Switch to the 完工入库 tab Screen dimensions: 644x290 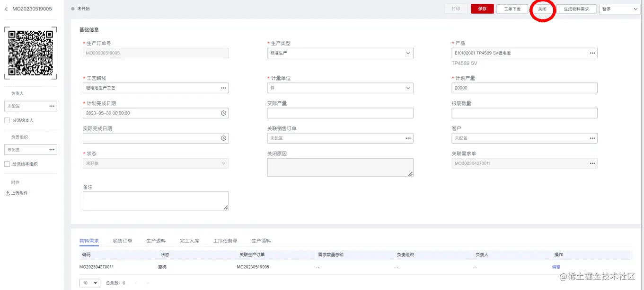pos(189,241)
